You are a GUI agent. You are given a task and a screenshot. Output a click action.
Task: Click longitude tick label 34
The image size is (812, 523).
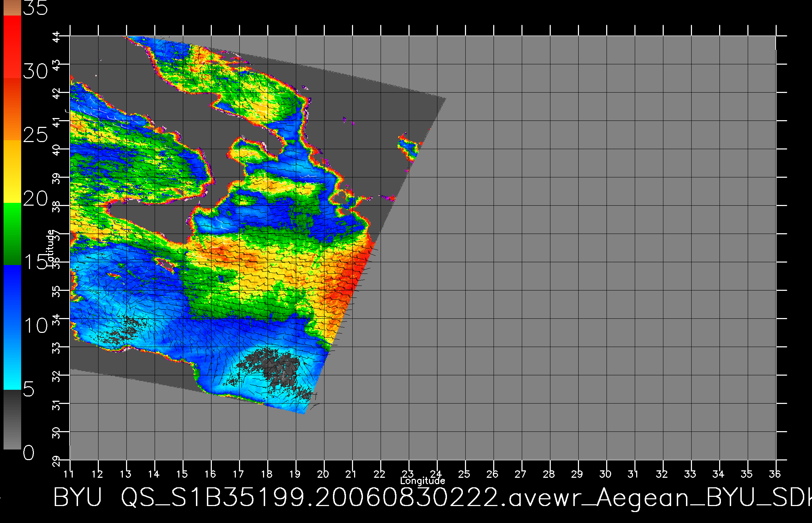point(718,474)
